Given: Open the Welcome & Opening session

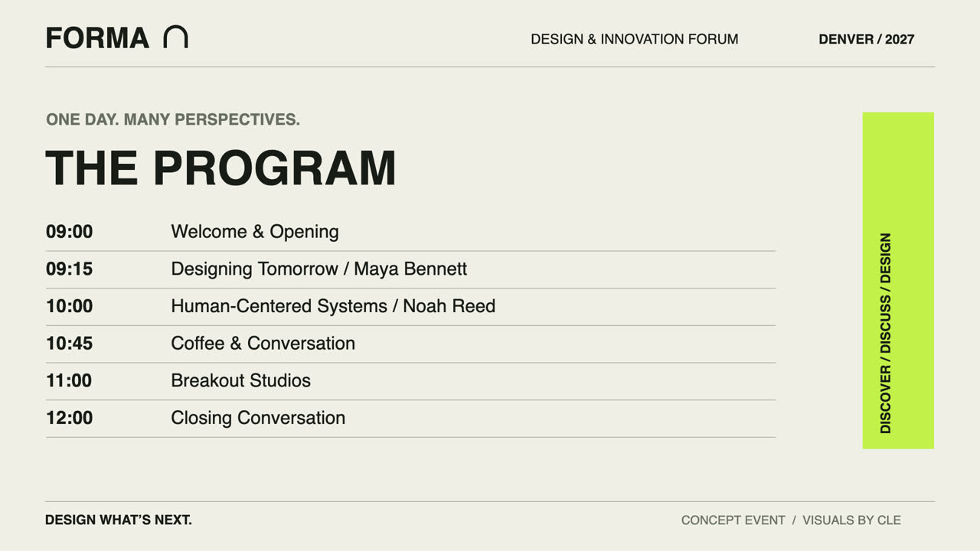Looking at the screenshot, I should point(255,232).
